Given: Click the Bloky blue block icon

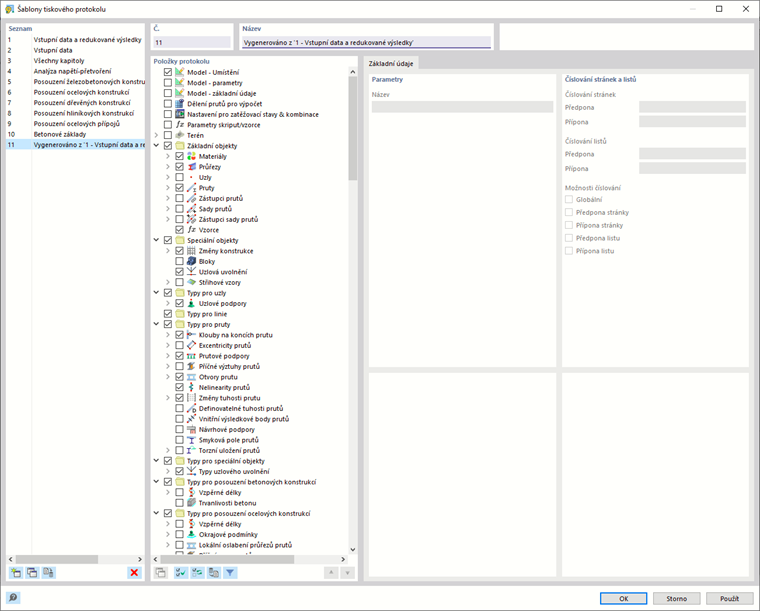Looking at the screenshot, I should point(191,261).
